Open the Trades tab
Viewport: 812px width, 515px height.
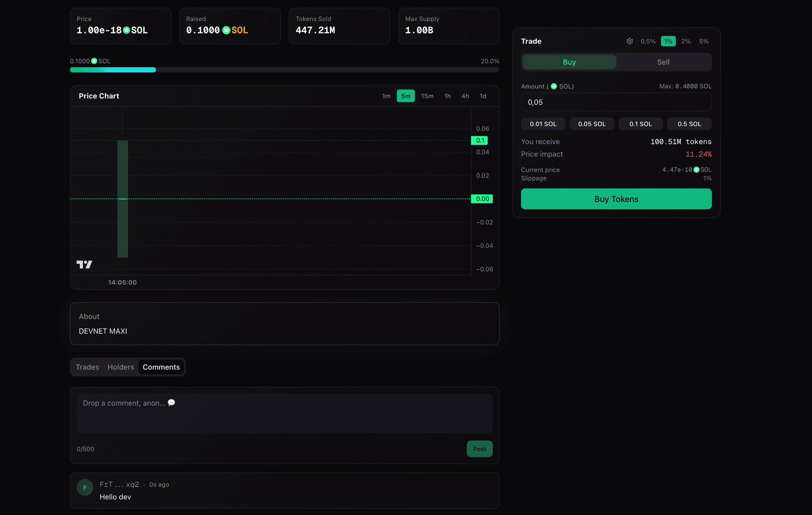tap(87, 367)
